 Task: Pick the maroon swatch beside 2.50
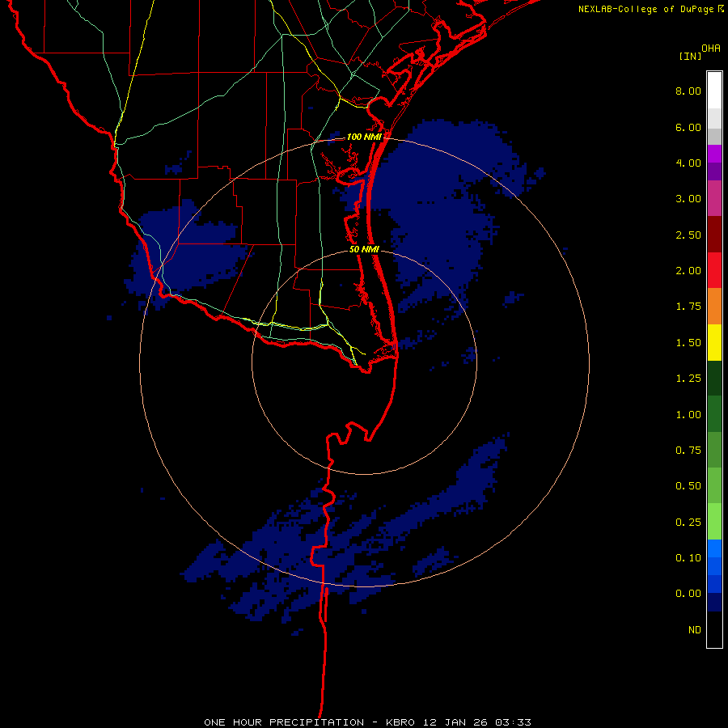tap(714, 235)
